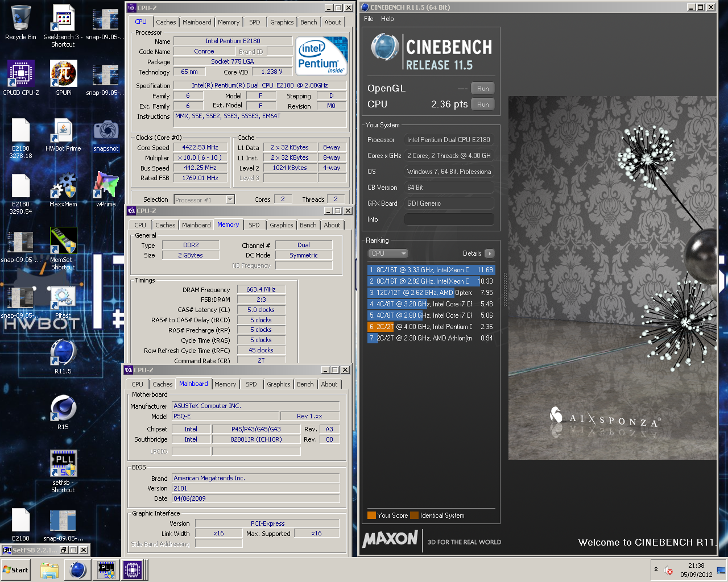The height and width of the screenshot is (582, 728).
Task: Open E2180 3290.54 file icon
Action: point(20,194)
